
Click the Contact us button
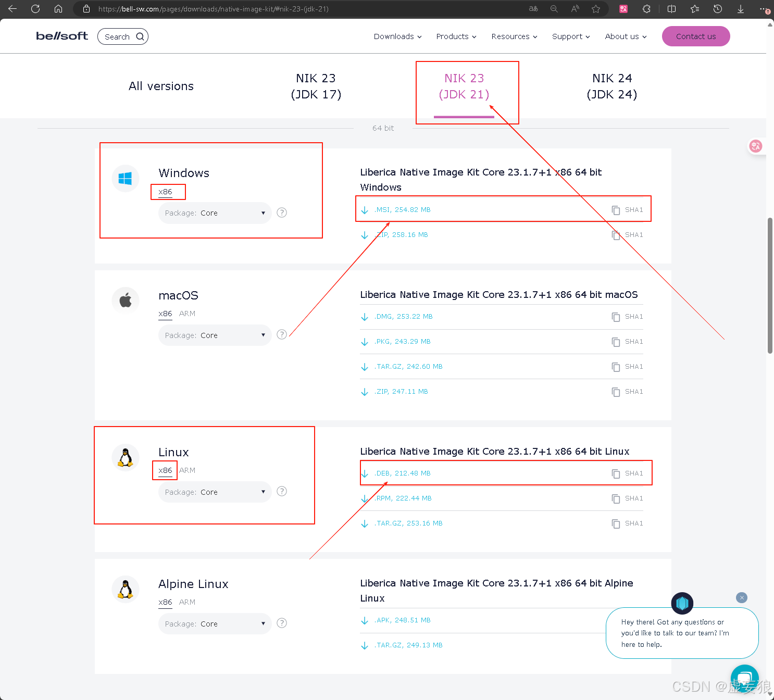[696, 36]
